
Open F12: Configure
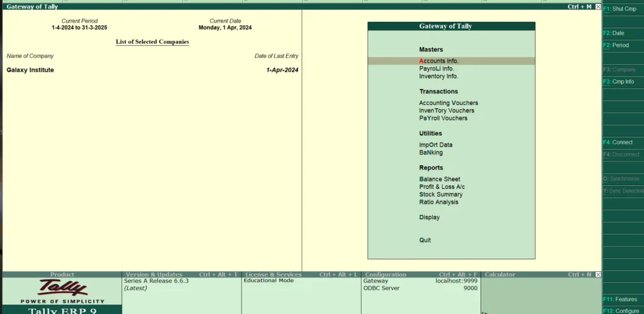point(623,311)
